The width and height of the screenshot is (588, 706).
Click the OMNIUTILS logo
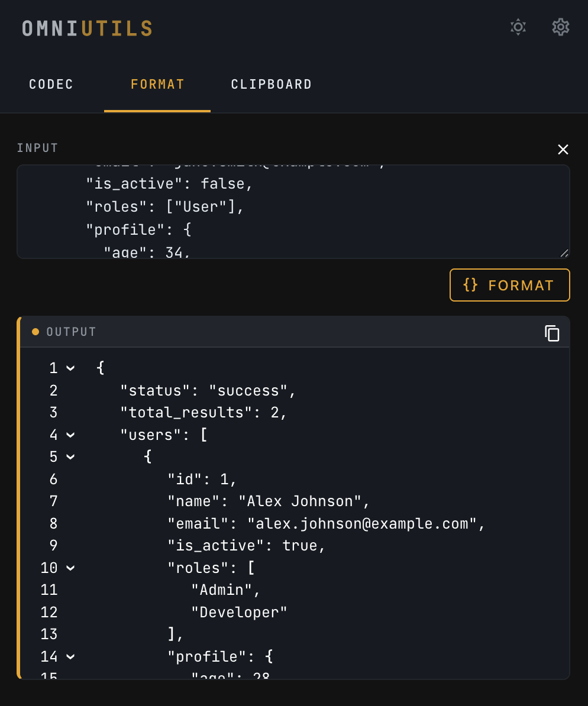click(88, 28)
